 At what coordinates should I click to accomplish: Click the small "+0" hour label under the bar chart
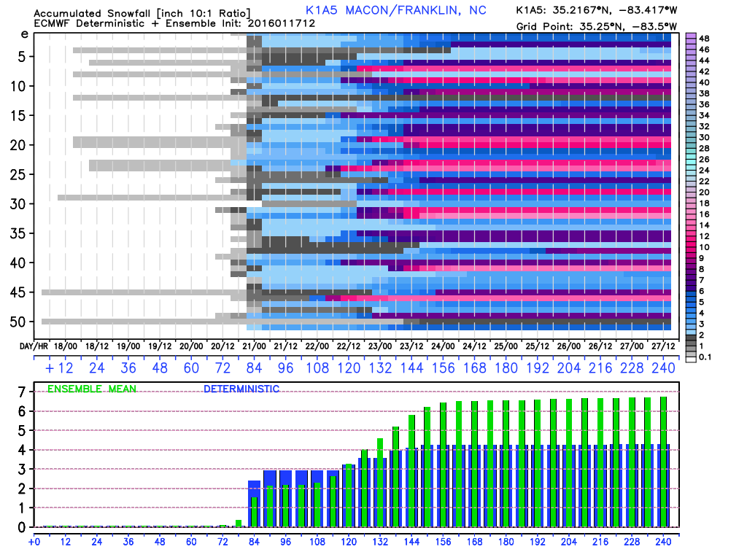click(34, 542)
